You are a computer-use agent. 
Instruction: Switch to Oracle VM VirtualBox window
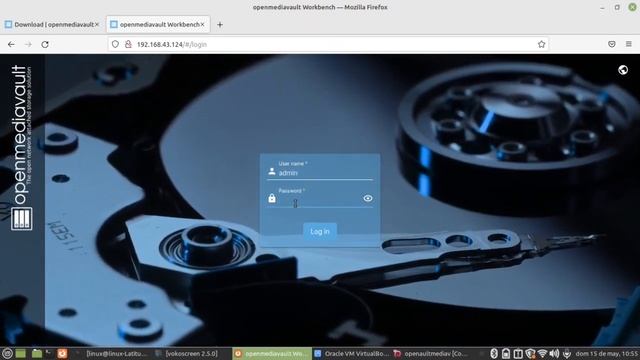tap(352, 354)
